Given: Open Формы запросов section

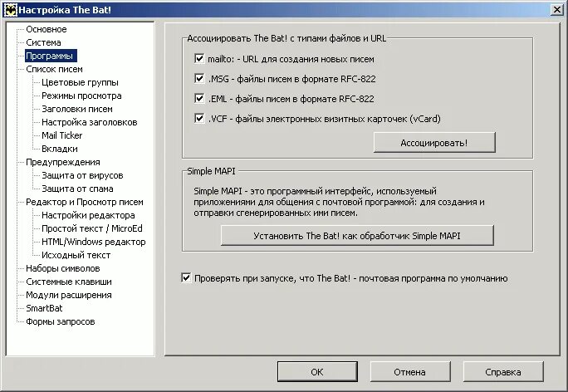Looking at the screenshot, I should pos(61,321).
